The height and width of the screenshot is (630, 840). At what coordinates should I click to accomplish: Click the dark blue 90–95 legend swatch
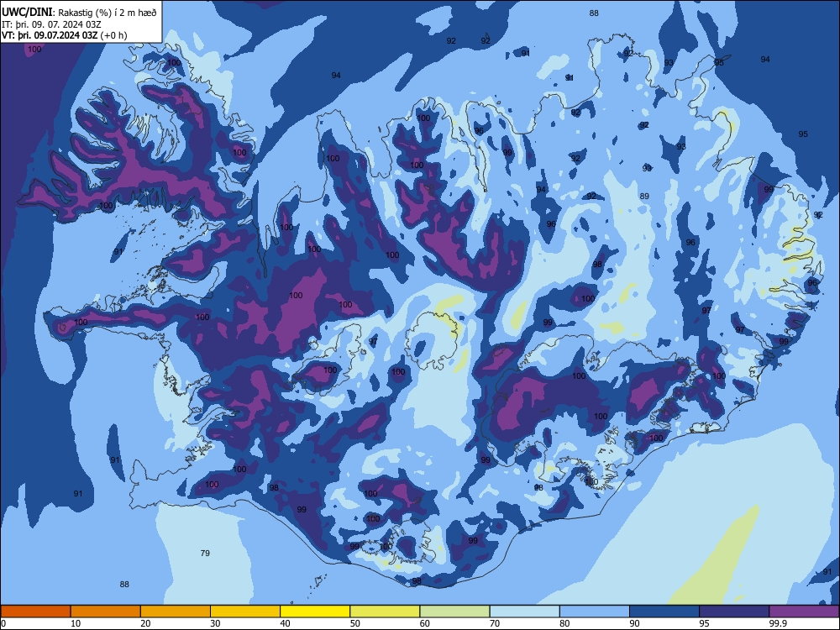[664, 612]
